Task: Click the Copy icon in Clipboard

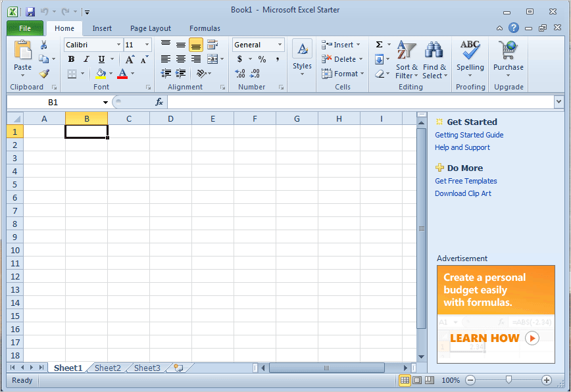Action: [x=43, y=59]
